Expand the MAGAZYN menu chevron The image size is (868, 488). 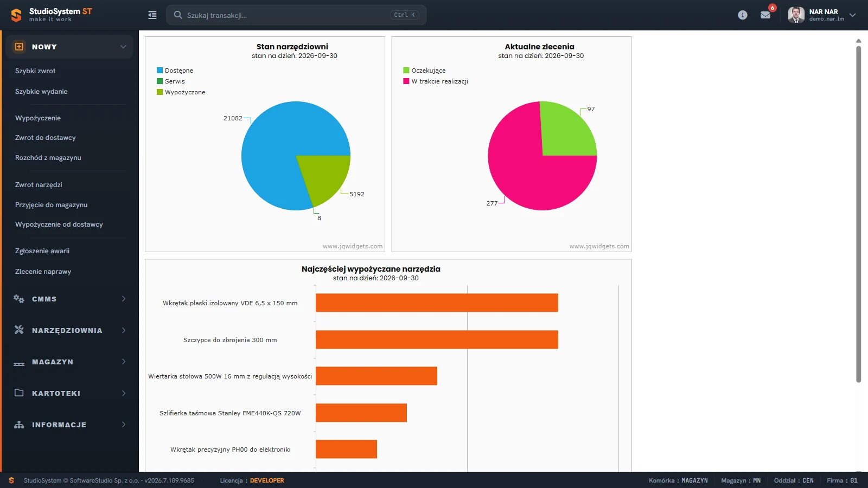[124, 362]
